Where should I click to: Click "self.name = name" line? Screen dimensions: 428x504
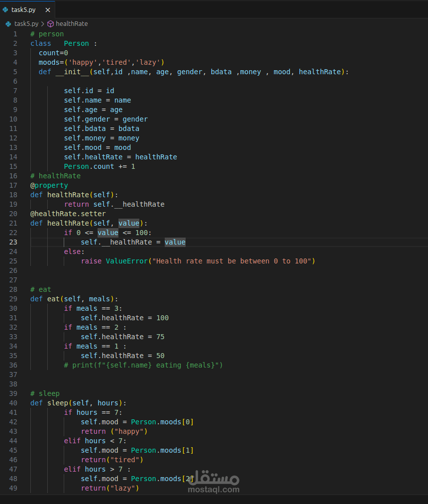pyautogui.click(x=98, y=100)
